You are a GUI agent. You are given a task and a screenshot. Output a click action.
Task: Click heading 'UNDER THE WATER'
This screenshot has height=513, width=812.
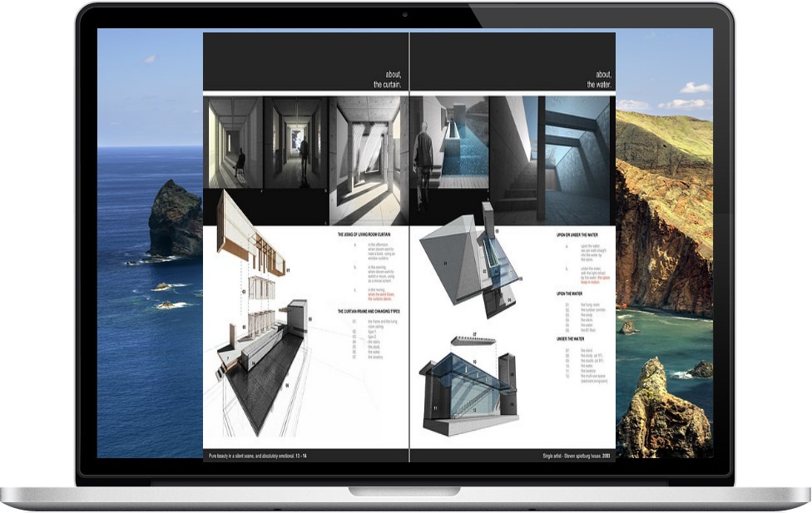571,339
